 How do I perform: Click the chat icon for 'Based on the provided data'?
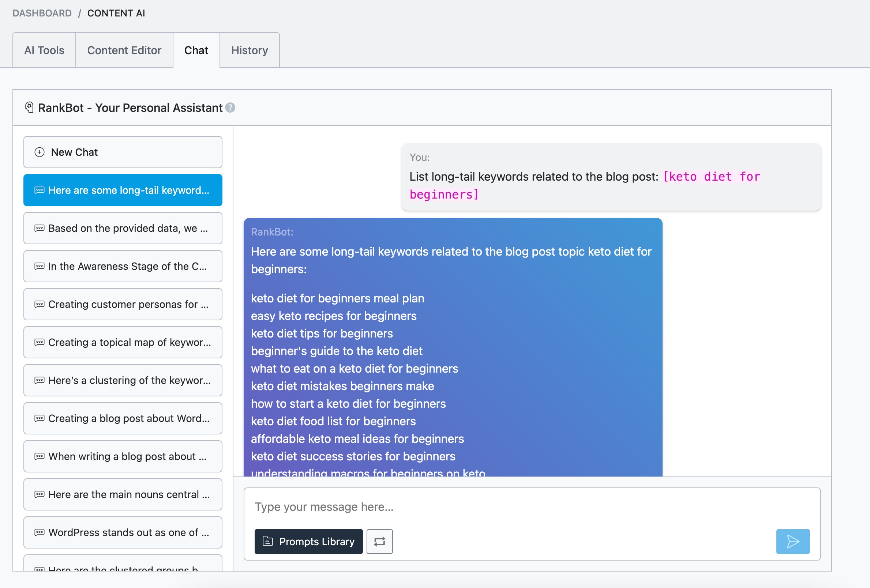pos(39,228)
